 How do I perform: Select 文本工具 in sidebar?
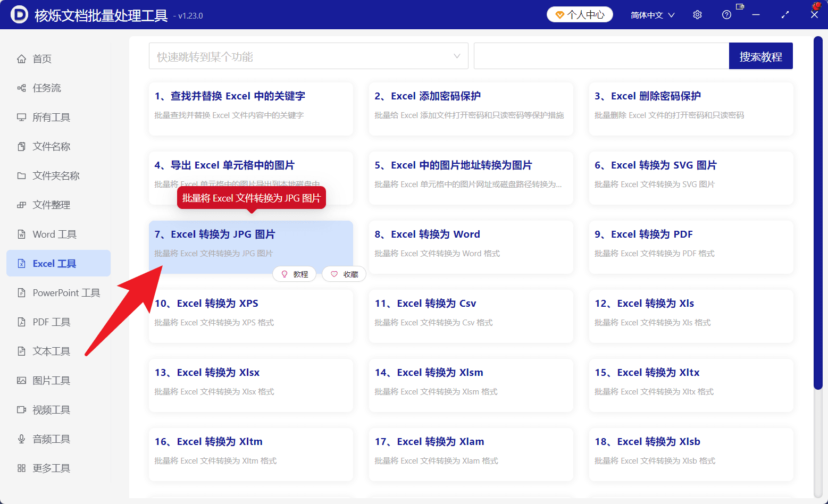pyautogui.click(x=58, y=351)
